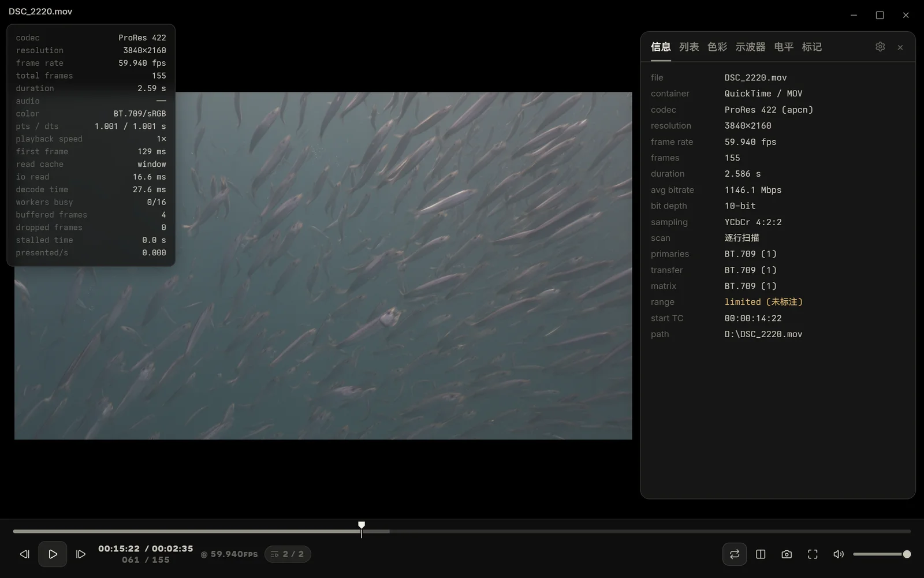This screenshot has width=924, height=578.
Task: Open info panel settings gear
Action: point(880,47)
